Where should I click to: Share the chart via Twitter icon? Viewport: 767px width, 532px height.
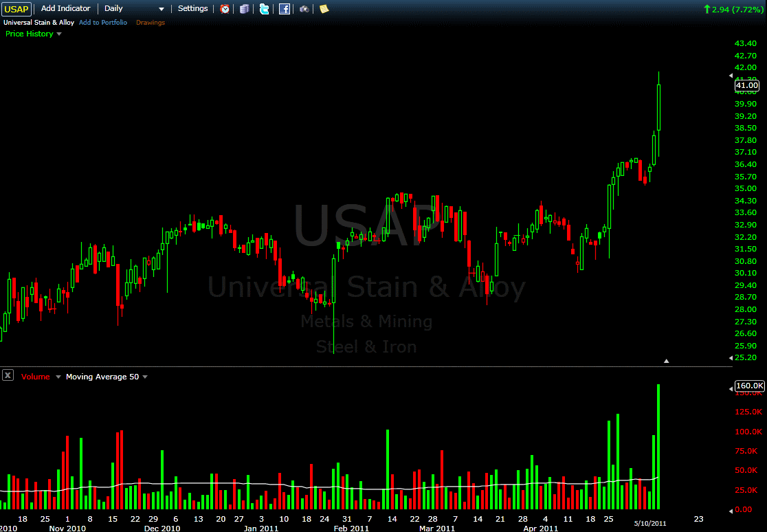pyautogui.click(x=264, y=9)
